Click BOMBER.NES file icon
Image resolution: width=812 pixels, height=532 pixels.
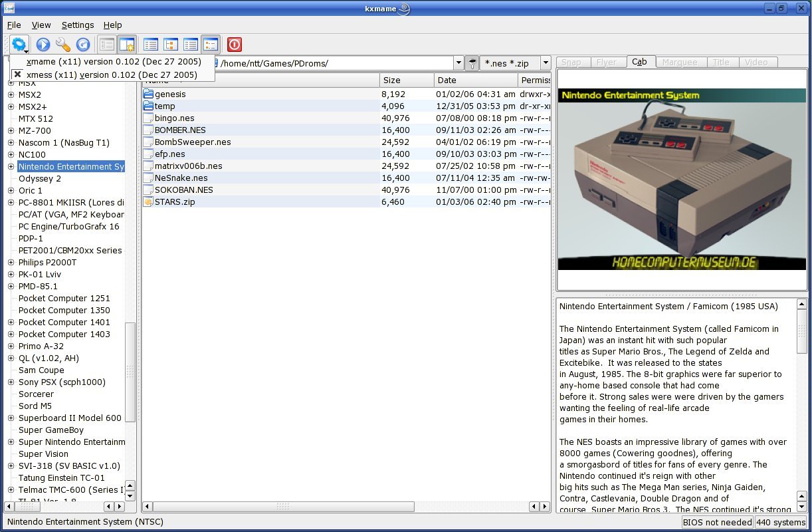(x=148, y=130)
